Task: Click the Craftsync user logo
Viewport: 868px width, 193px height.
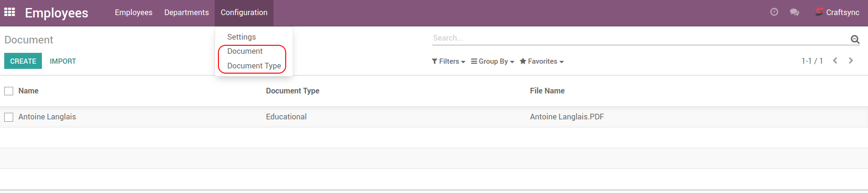Action: coord(819,12)
